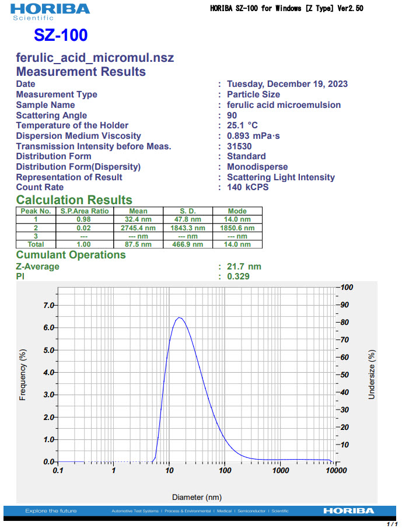This screenshot has width=402, height=532.
Task: Click the Cumulant Operations heading
Action: pyautogui.click(x=71, y=255)
